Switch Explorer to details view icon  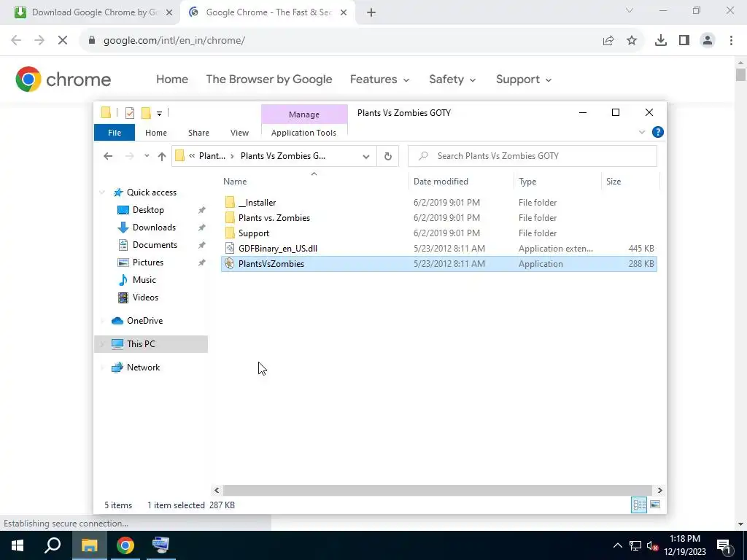(639, 505)
